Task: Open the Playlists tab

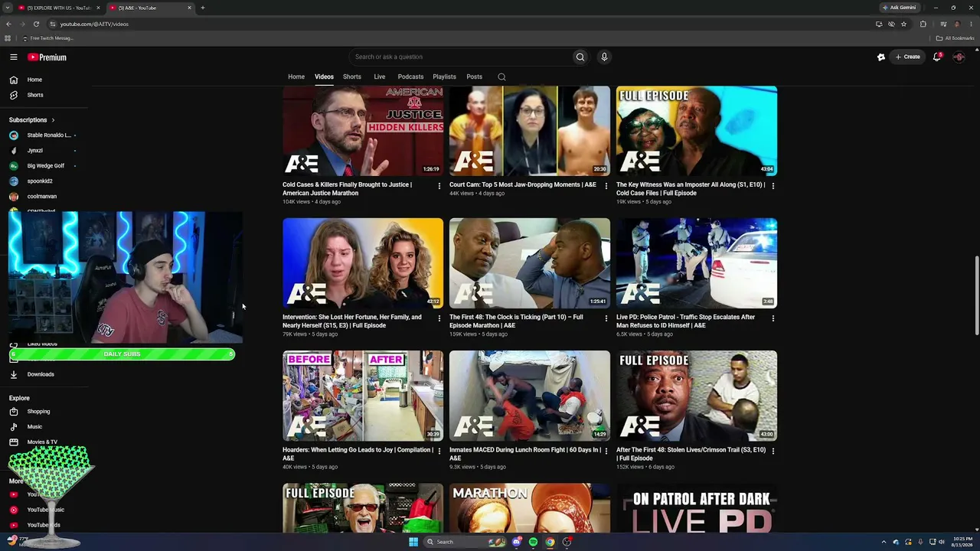Action: [x=444, y=77]
